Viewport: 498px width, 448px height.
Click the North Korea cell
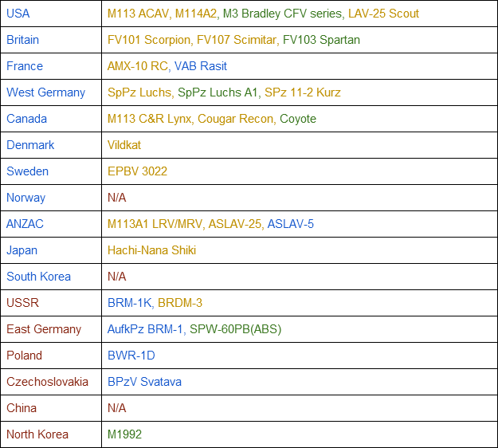tap(51, 434)
